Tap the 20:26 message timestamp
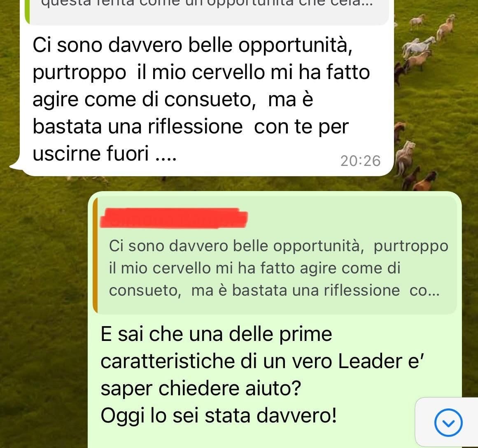This screenshot has height=448, width=478. coord(360,161)
